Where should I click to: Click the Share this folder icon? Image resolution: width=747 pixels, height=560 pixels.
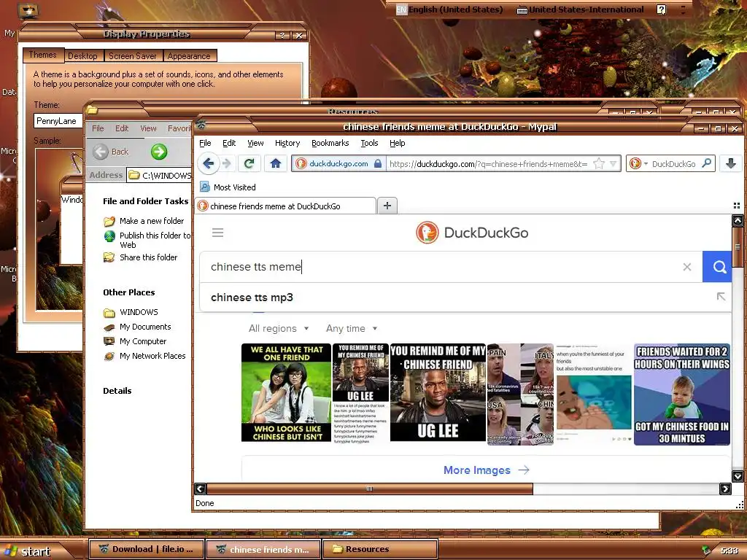tap(109, 257)
